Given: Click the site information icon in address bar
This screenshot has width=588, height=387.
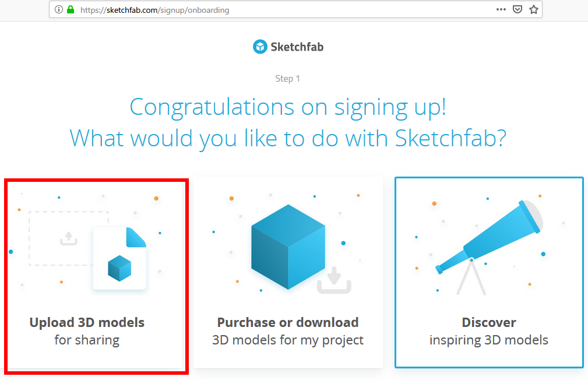Looking at the screenshot, I should 58,10.
